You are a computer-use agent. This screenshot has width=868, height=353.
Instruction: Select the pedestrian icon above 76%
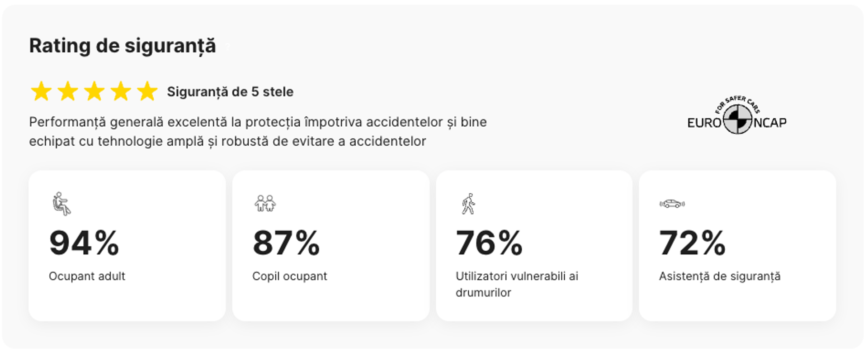468,204
